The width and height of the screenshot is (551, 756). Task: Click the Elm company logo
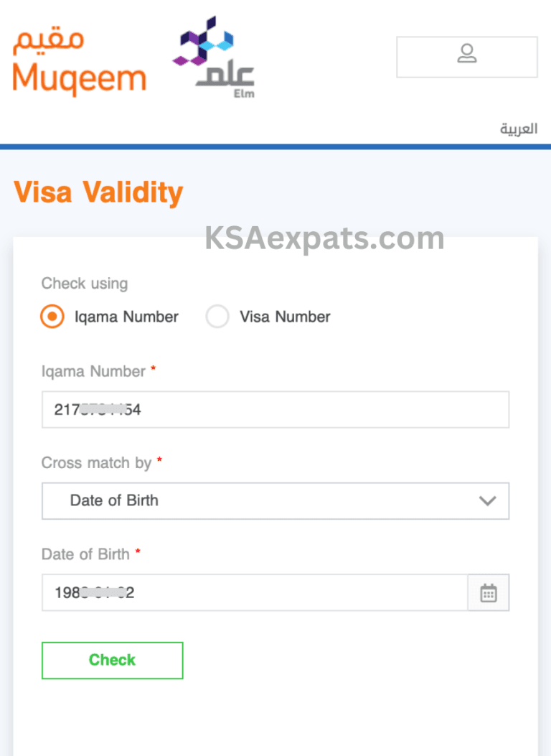[212, 57]
